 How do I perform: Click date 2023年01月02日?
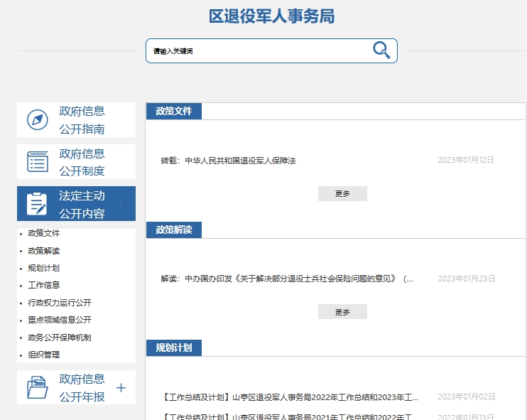point(466,397)
